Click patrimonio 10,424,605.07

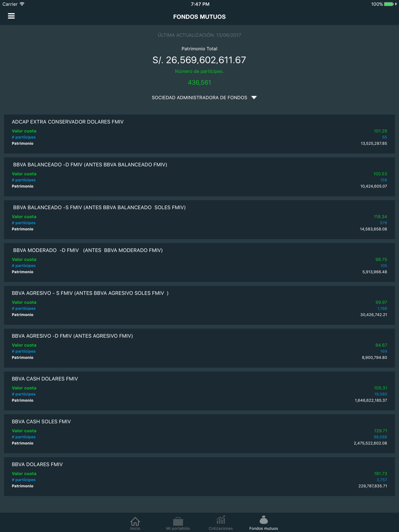pos(373,186)
